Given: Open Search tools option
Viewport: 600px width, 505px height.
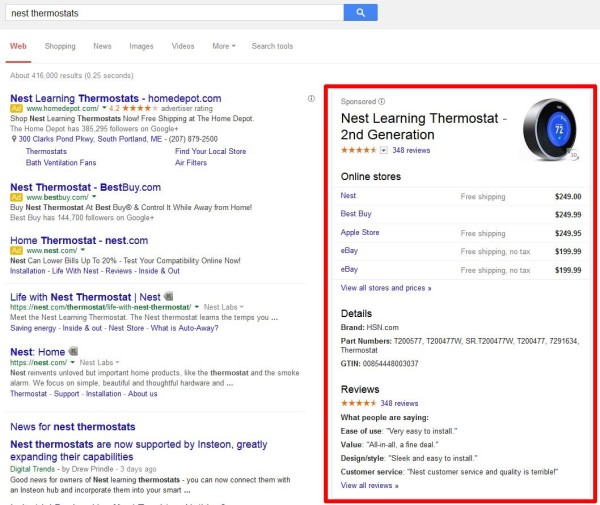Looking at the screenshot, I should tap(272, 46).
